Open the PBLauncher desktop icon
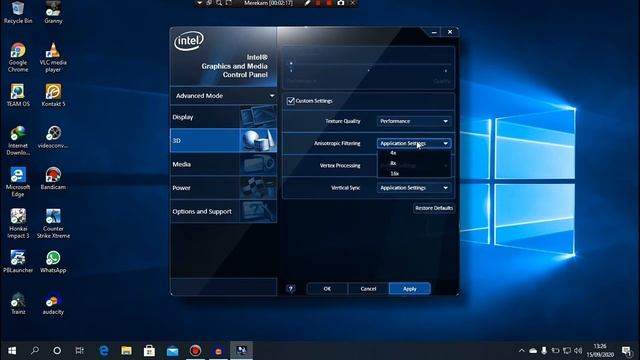This screenshot has width=640, height=360. pos(18,262)
